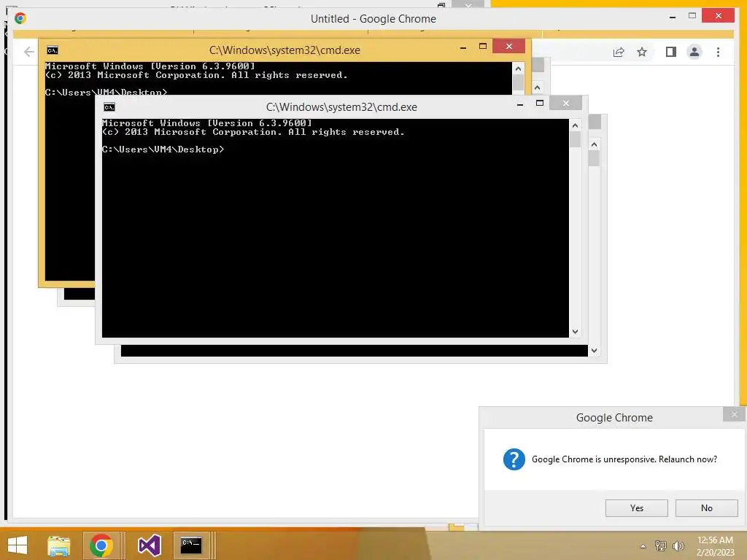Open the Chrome profile avatar menu
Viewport: 747px width, 560px height.
[x=694, y=52]
